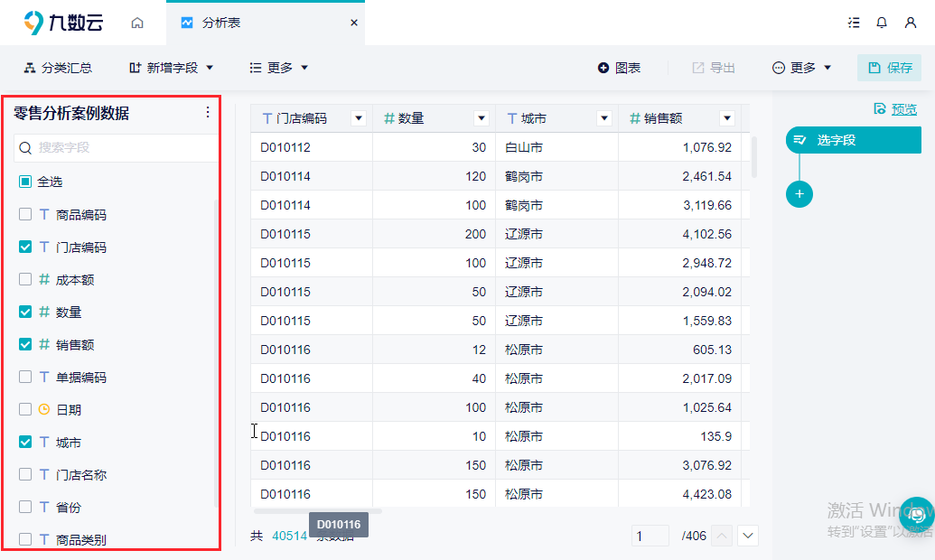Select the 选字段 step

pyautogui.click(x=854, y=140)
